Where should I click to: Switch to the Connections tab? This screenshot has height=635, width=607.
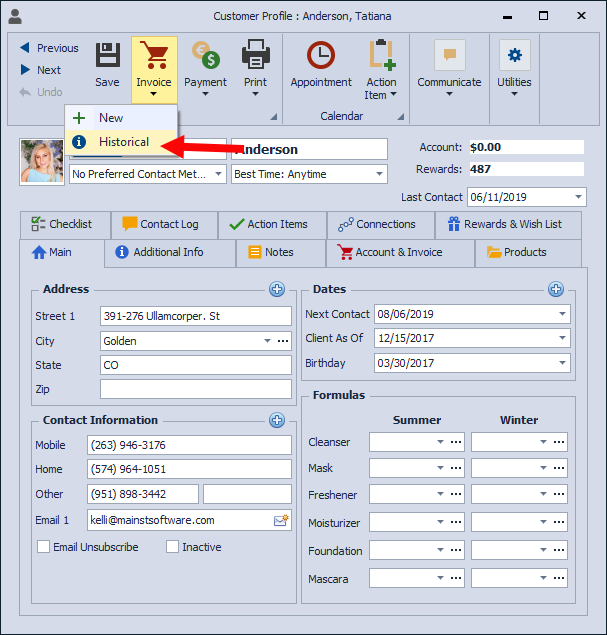click(381, 224)
